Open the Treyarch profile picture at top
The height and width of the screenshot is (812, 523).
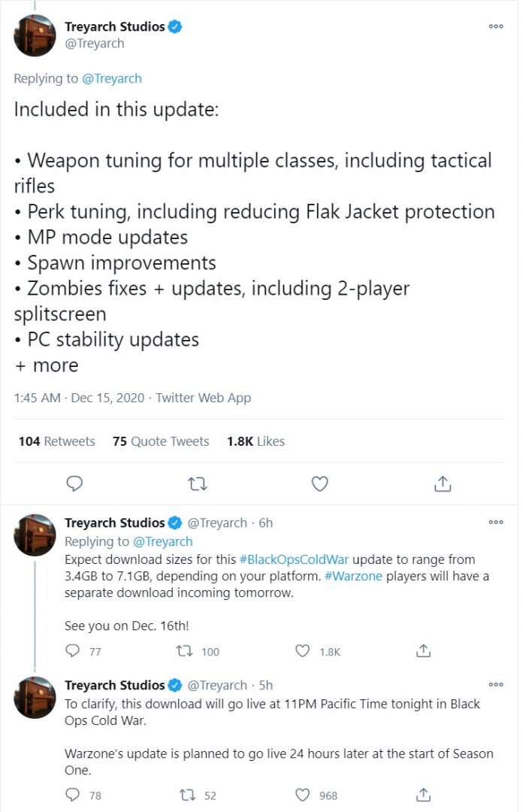35,35
